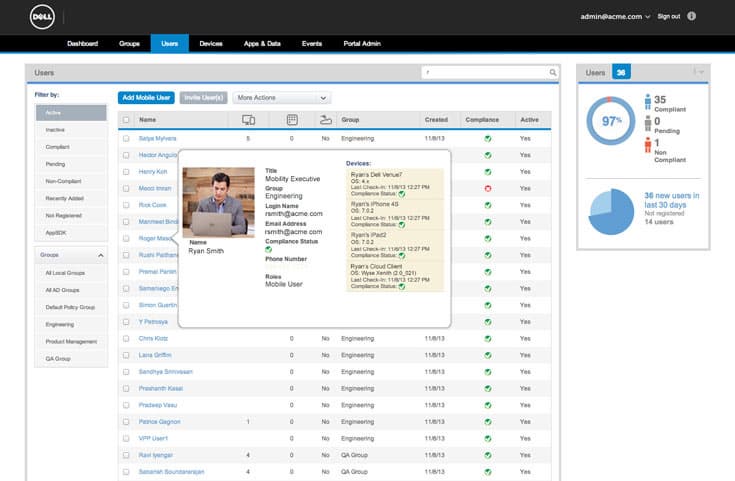Image resolution: width=735 pixels, height=481 pixels.
Task: Open the Users widget options dropdown
Action: pyautogui.click(x=699, y=72)
